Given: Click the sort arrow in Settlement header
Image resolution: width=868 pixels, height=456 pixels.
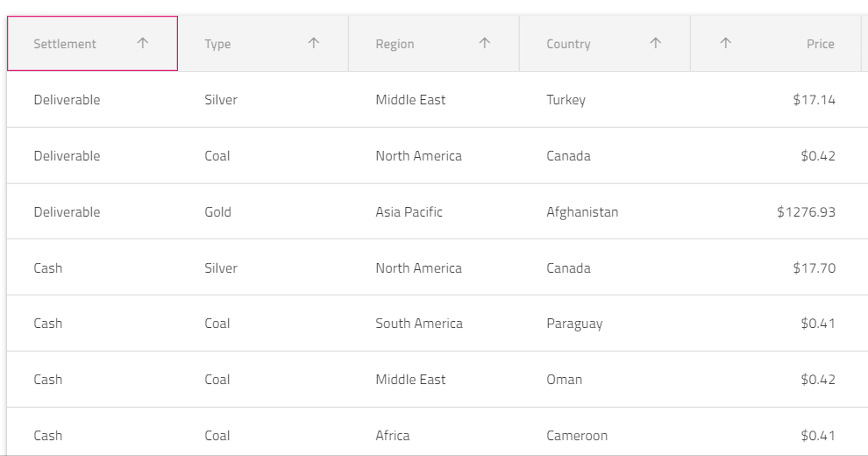Looking at the screenshot, I should [x=143, y=43].
